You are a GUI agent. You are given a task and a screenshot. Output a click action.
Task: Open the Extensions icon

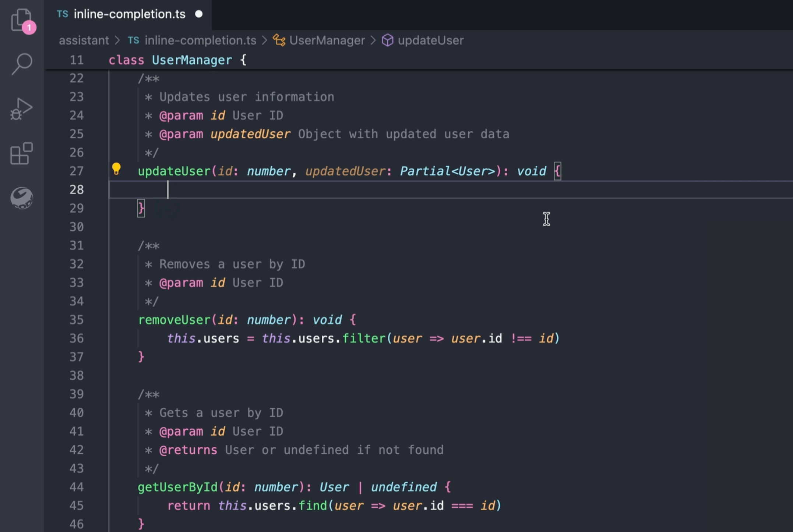coord(21,153)
